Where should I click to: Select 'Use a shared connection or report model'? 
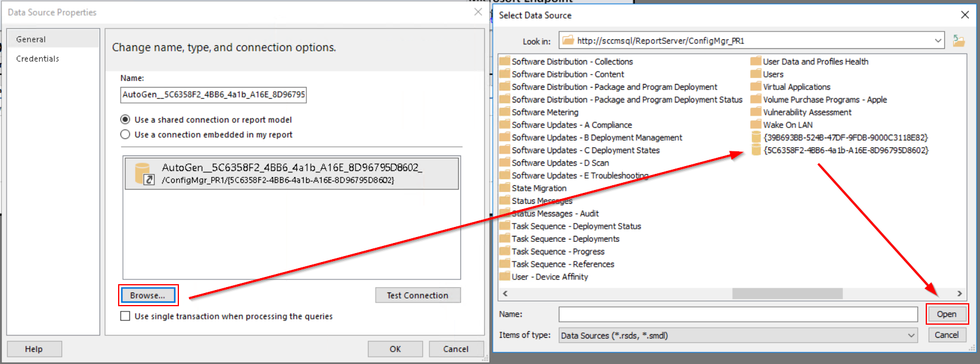click(125, 120)
